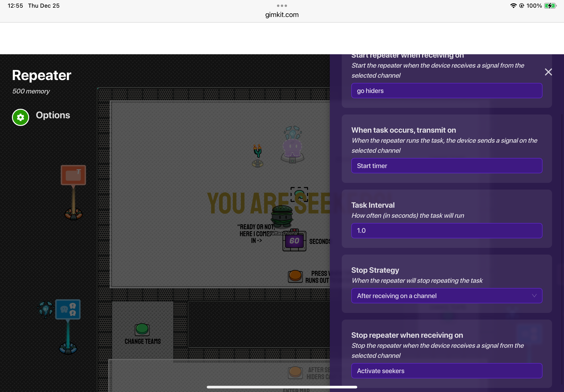564x392 pixels.
Task: Open the Options tab label
Action: coord(53,115)
